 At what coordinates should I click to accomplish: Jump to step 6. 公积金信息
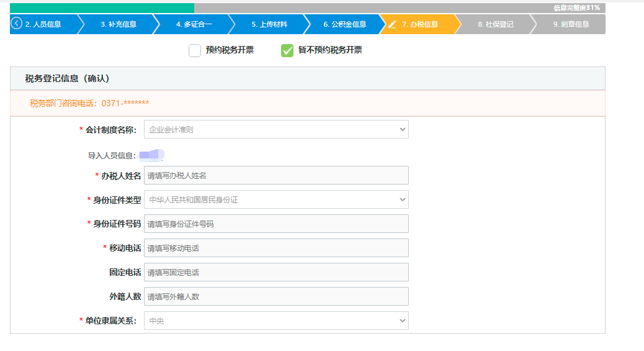pos(344,24)
